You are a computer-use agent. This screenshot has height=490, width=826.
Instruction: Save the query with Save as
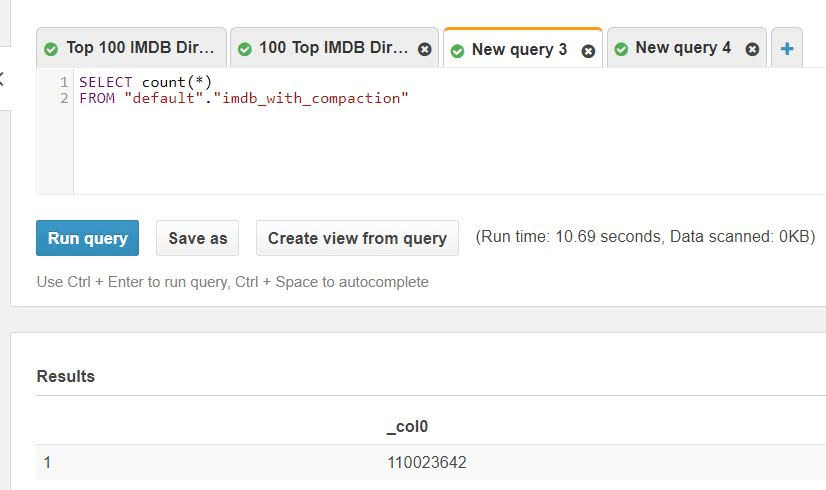198,238
